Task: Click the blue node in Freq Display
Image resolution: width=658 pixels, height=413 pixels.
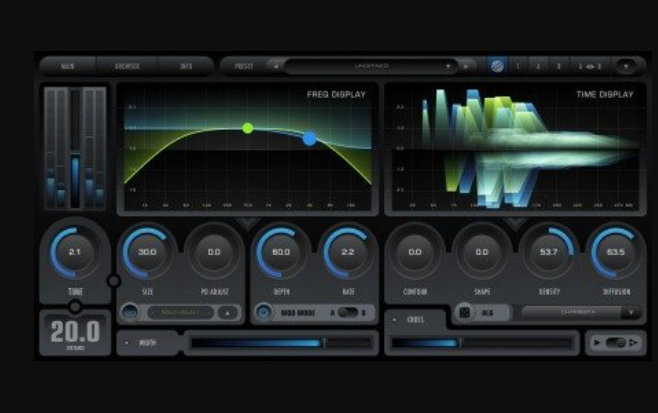Action: (309, 139)
